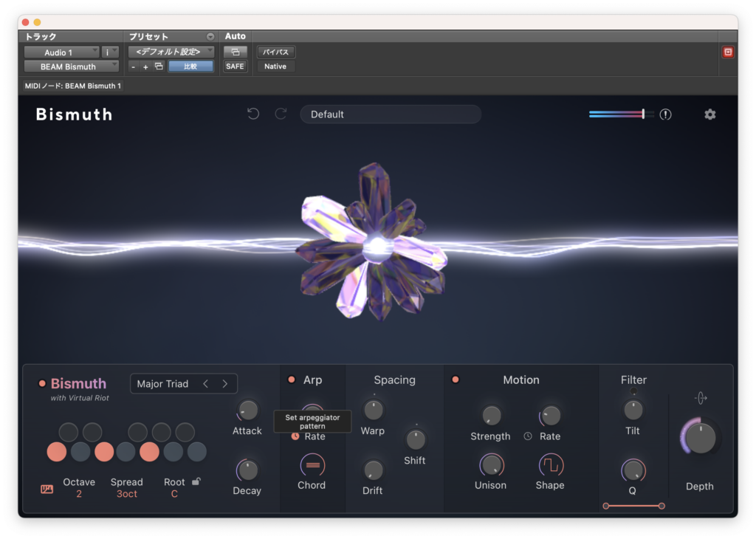756x539 pixels.
Task: Toggle the fifth lit white-key note circle
Action: pos(149,452)
